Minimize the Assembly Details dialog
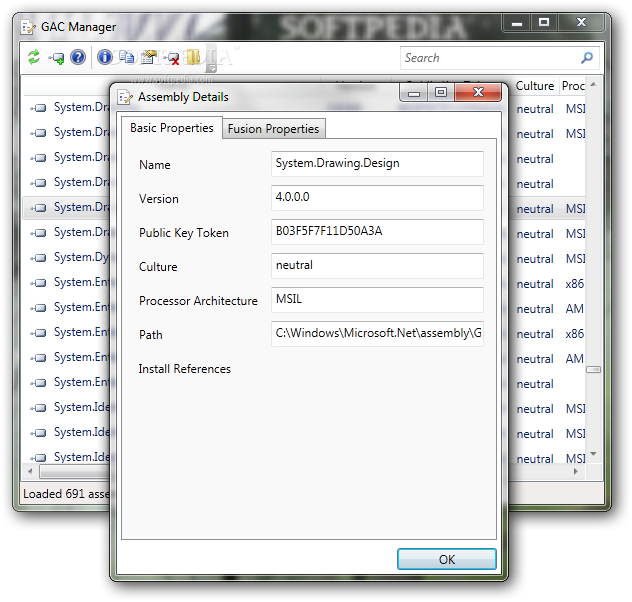 [x=414, y=92]
